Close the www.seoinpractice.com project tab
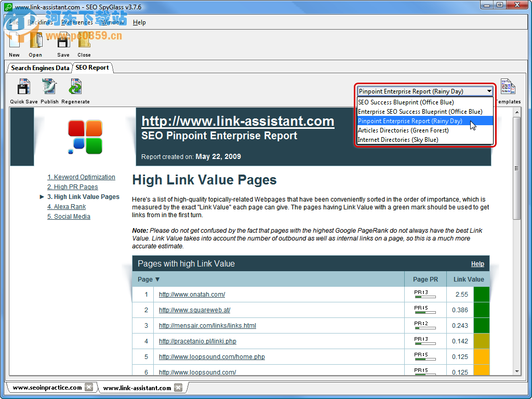This screenshot has height=399, width=532. (x=89, y=387)
